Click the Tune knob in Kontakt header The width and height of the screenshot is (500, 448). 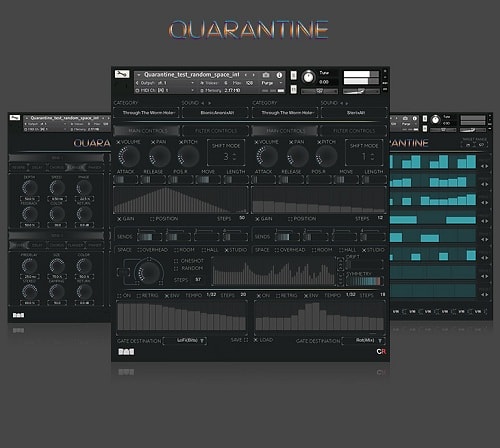309,77
